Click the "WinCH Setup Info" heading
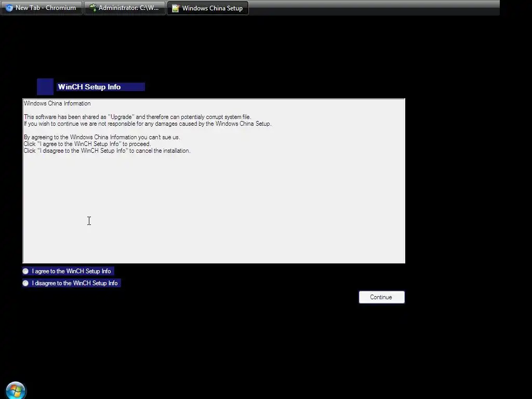 pos(89,87)
